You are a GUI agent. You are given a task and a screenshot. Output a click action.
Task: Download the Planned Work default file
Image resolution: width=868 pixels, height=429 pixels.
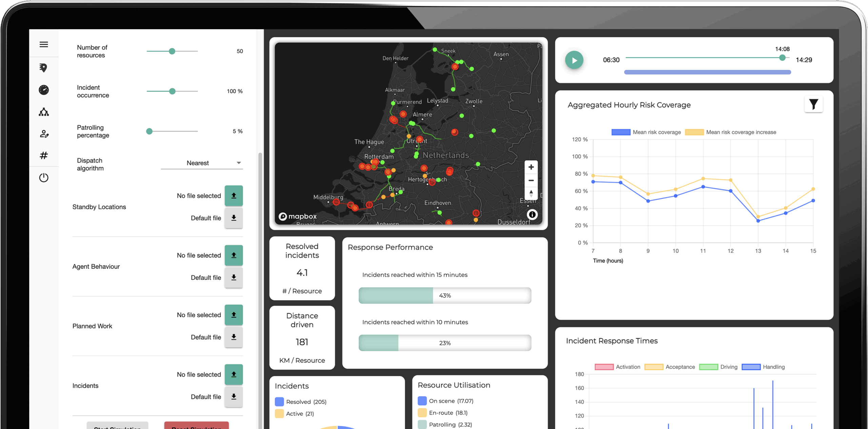point(234,337)
